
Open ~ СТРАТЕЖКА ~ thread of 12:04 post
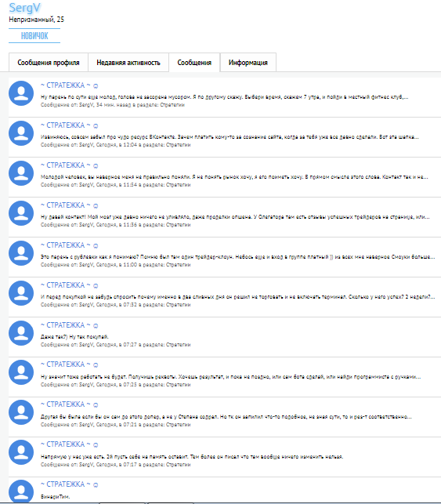pos(66,125)
